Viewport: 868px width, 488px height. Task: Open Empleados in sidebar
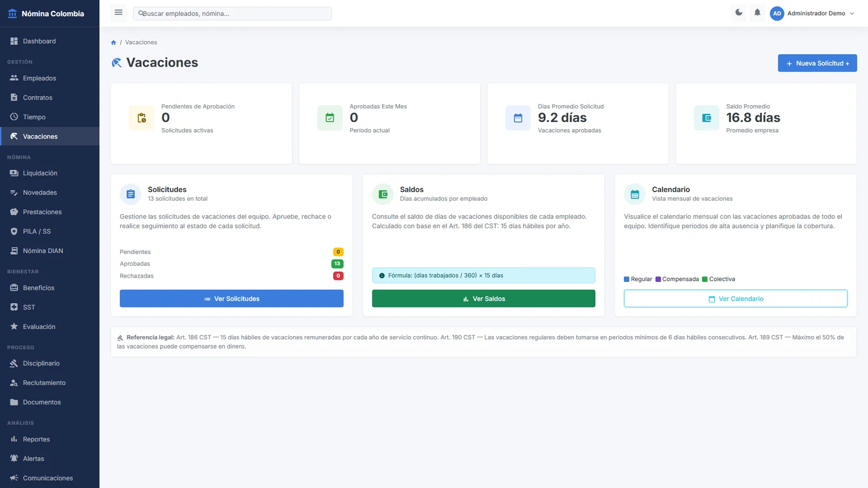point(50,78)
